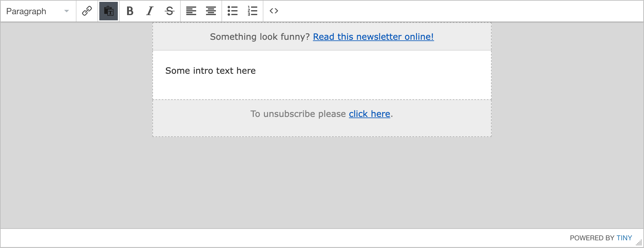The image size is (644, 248).
Task: Insert a bullet list
Action: (x=233, y=11)
